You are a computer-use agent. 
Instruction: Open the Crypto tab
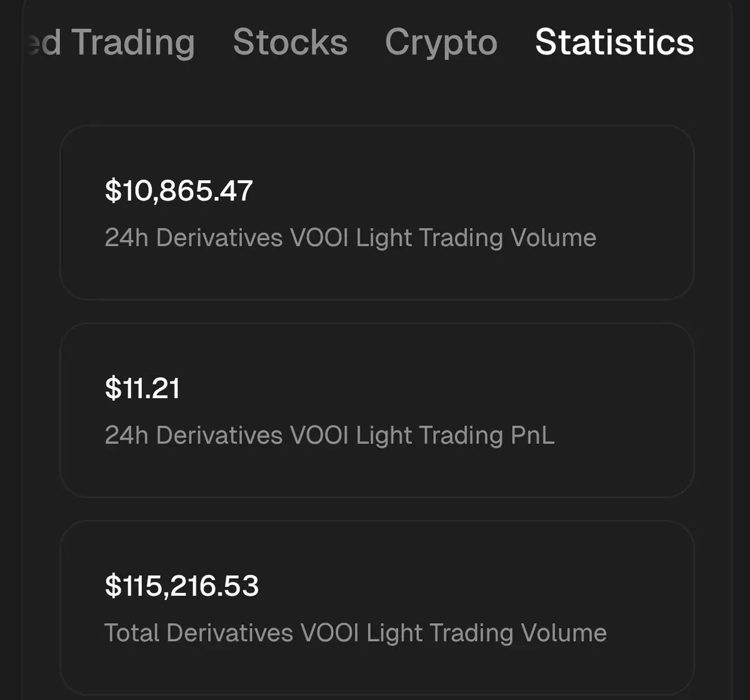tap(441, 42)
